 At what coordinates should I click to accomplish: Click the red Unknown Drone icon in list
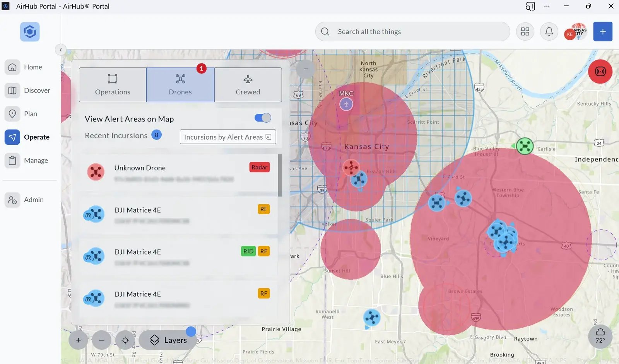click(96, 172)
